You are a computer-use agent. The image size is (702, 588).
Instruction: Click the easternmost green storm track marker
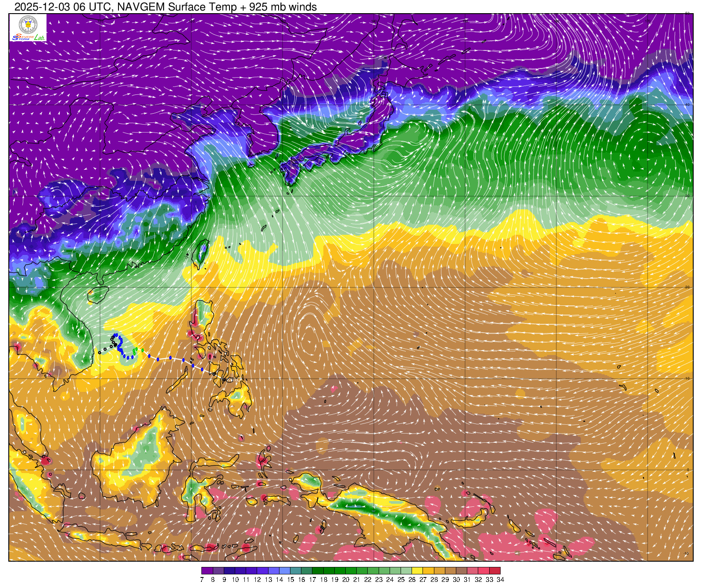143,350
